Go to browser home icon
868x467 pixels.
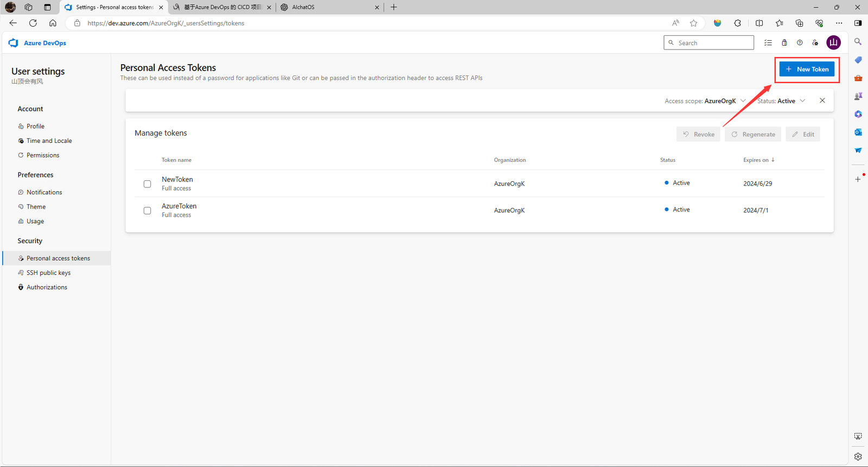(53, 23)
